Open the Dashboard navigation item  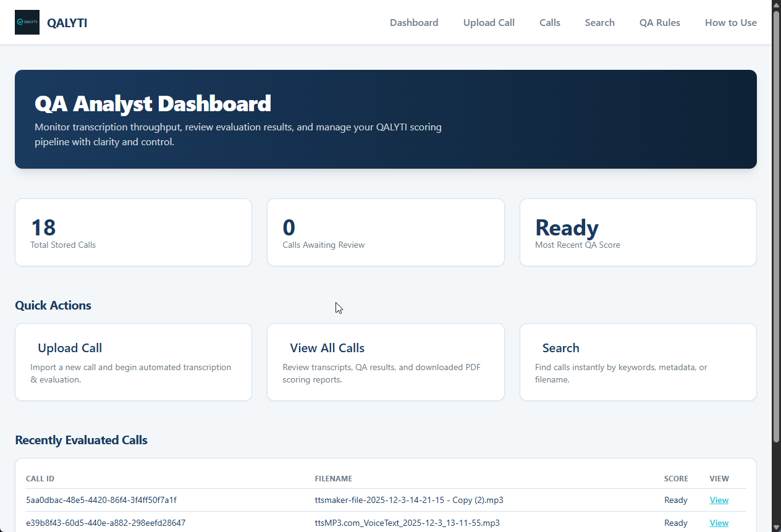(x=414, y=22)
